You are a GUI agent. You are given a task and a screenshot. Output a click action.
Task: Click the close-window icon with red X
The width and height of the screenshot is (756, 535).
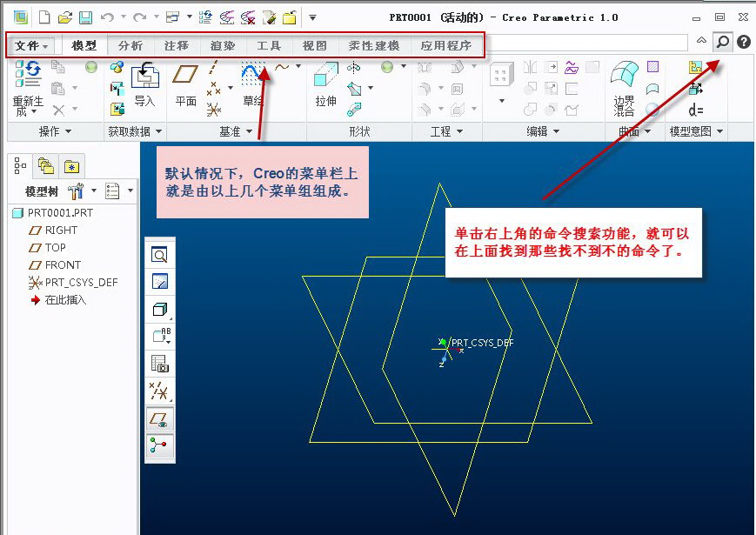tap(248, 17)
